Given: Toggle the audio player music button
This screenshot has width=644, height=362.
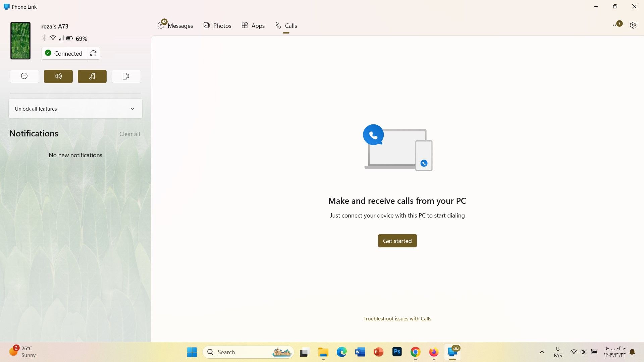Looking at the screenshot, I should [92, 76].
